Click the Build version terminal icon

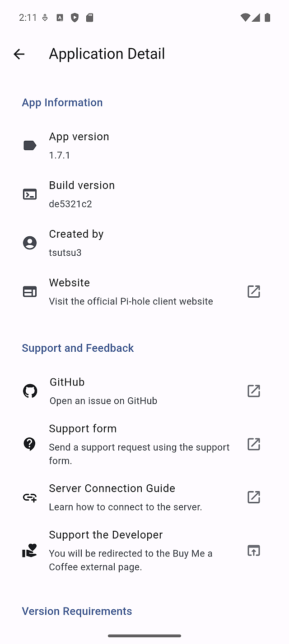click(30, 194)
